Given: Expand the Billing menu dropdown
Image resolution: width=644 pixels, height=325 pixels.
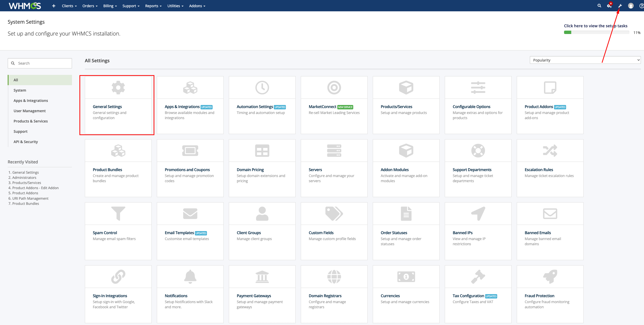Looking at the screenshot, I should [x=110, y=6].
